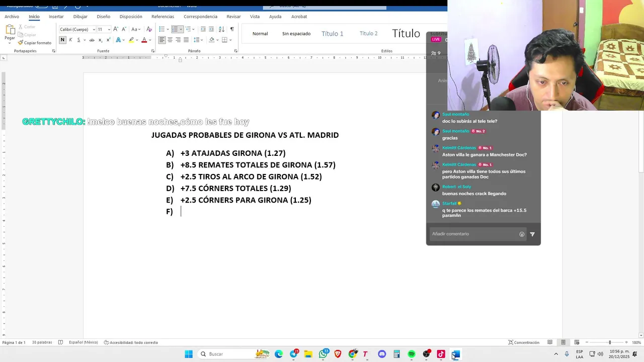Viewport: 644px width, 362px height.
Task: Click the numbering list icon
Action: tap(175, 29)
